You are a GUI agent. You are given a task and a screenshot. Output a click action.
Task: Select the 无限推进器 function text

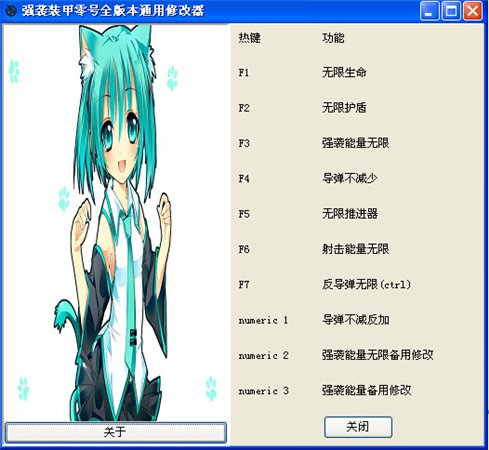click(x=350, y=214)
